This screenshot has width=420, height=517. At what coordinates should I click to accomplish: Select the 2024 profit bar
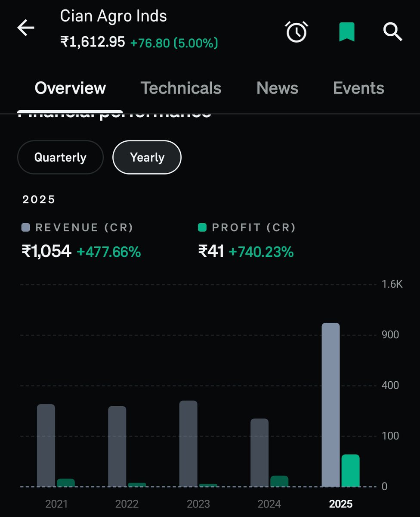click(279, 481)
